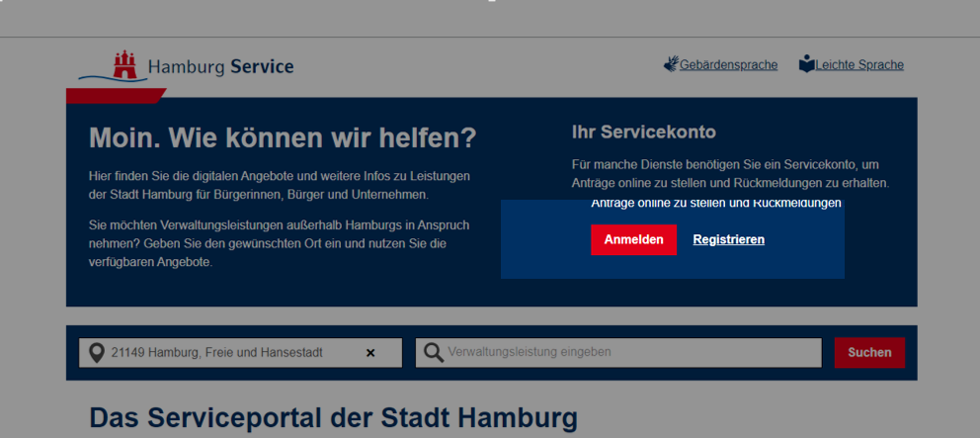Click the easy language book icon
980x438 pixels.
[x=807, y=64]
